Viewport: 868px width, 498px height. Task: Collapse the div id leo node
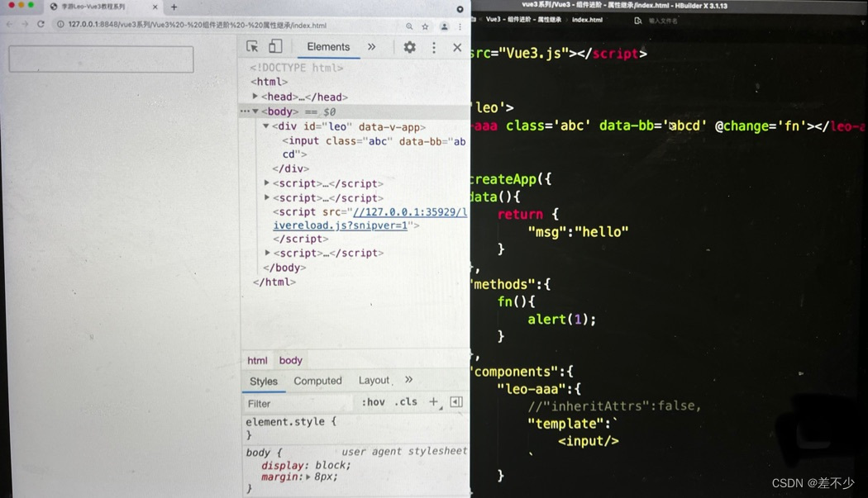tap(265, 126)
